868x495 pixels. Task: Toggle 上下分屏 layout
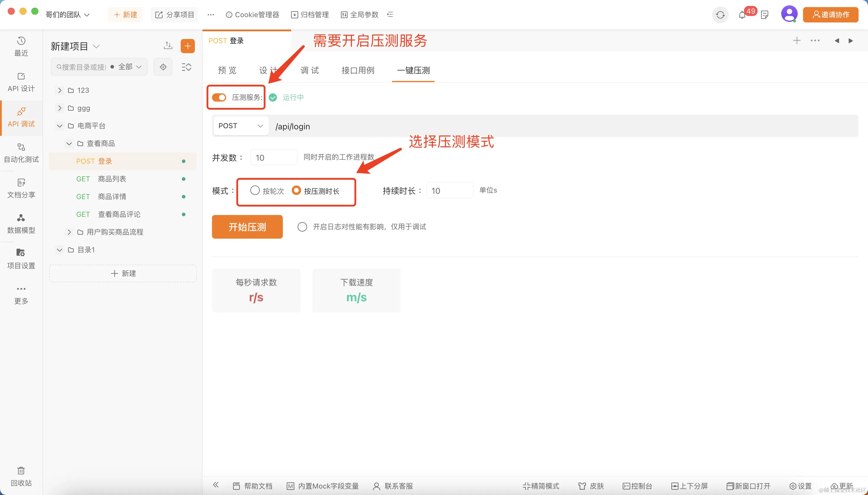coord(690,486)
